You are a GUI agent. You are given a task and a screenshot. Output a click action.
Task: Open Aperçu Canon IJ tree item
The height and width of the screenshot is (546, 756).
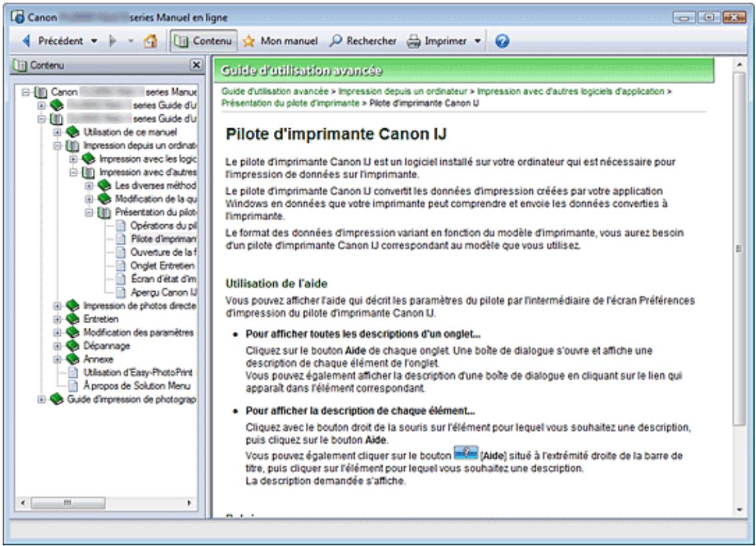[x=164, y=292]
